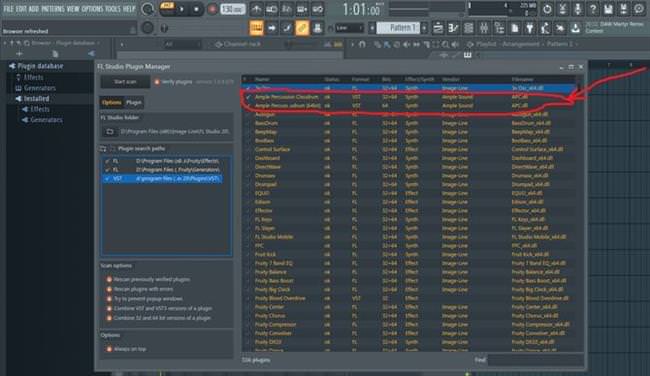650x376 pixels.
Task: Click the metronome icon in top toolbar
Action: point(256,9)
